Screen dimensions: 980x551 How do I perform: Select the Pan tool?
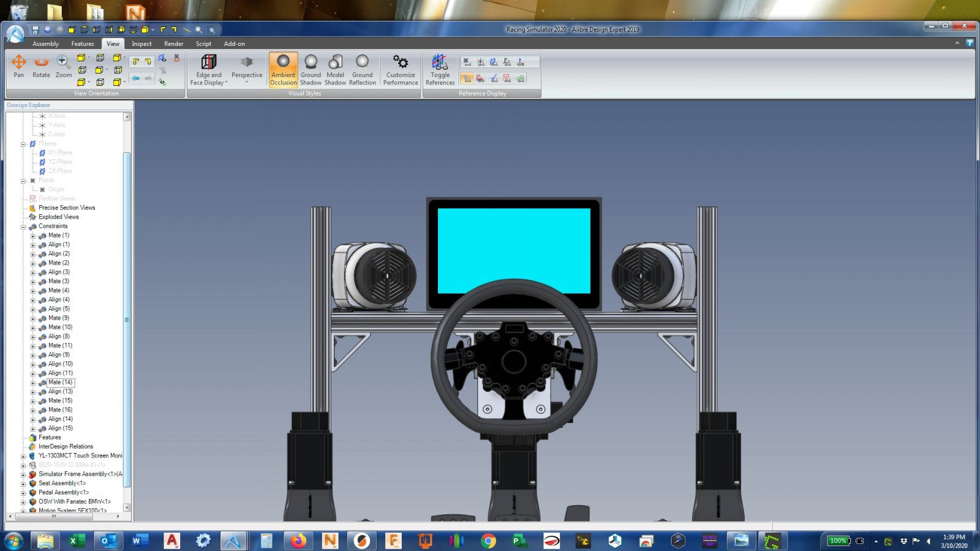point(19,66)
